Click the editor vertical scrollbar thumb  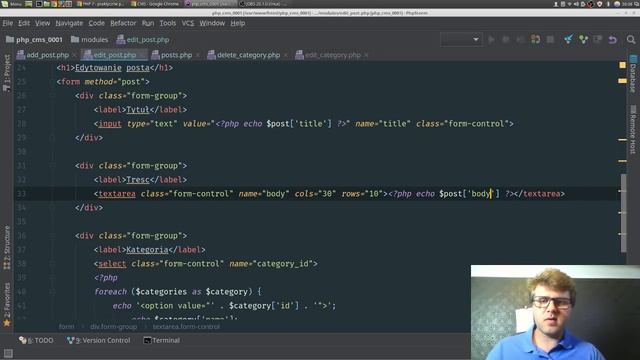624,213
